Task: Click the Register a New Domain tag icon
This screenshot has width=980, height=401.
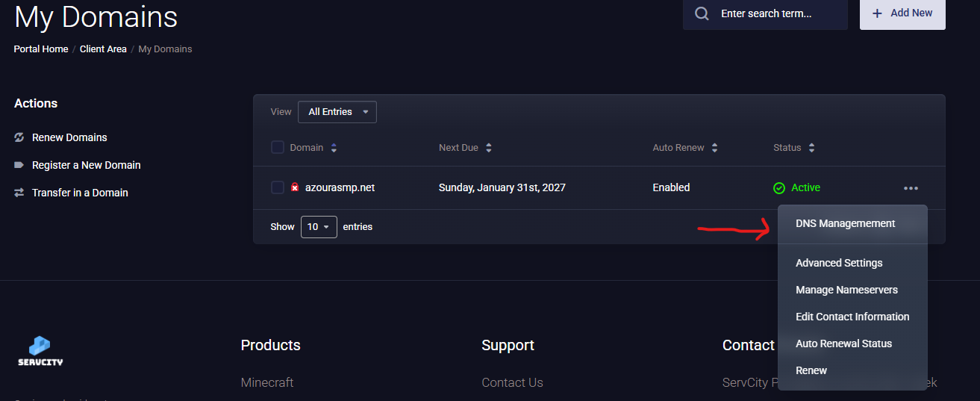Action: (19, 165)
